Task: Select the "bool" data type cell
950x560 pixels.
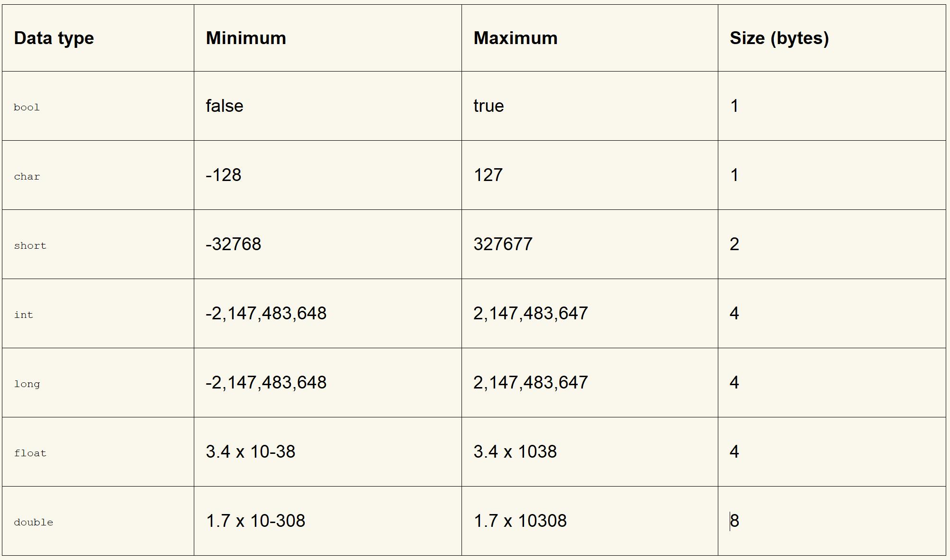Action: coord(27,108)
